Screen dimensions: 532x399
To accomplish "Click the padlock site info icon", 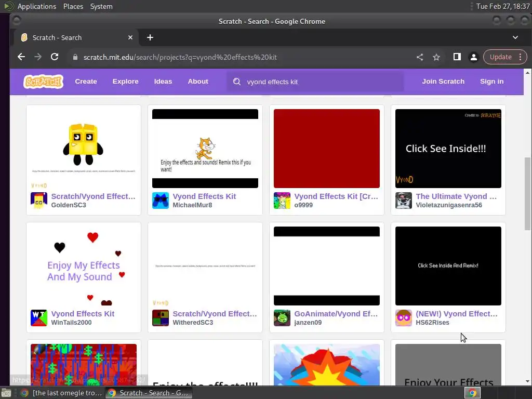I will pyautogui.click(x=75, y=57).
